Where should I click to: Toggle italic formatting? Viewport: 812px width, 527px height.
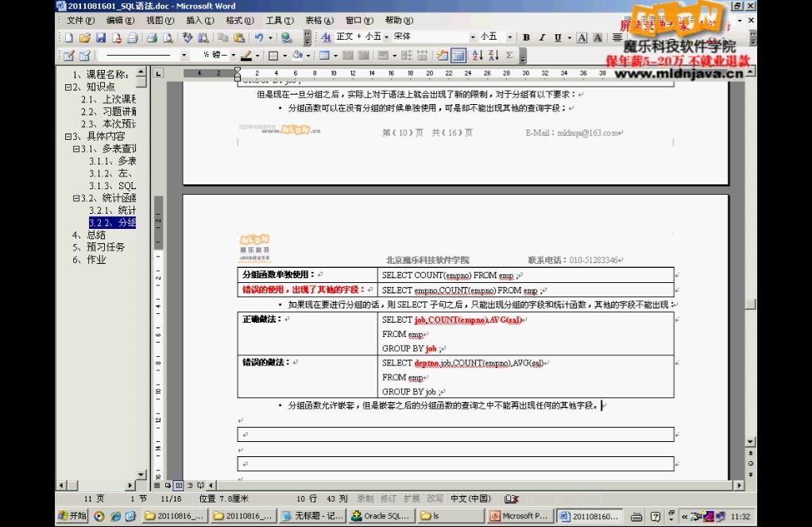tap(542, 37)
